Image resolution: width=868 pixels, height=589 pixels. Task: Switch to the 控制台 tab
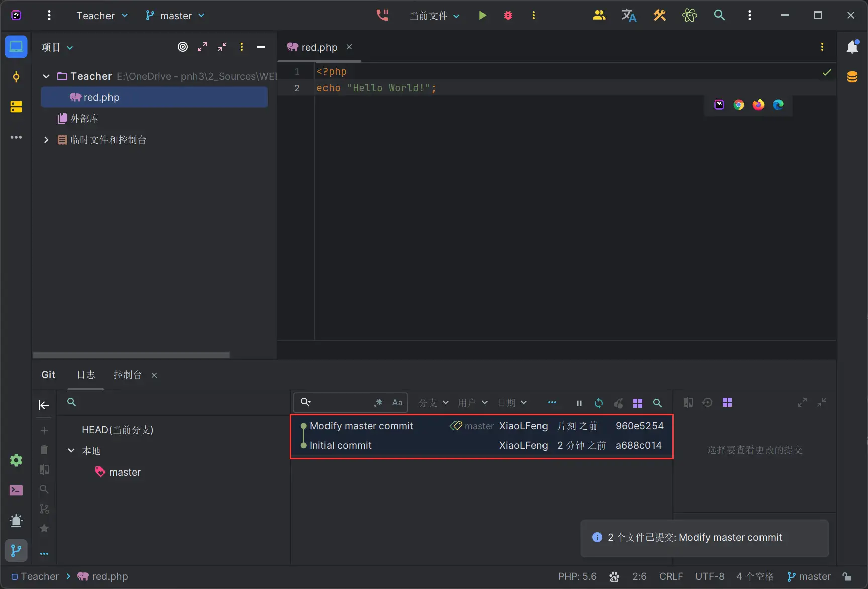[128, 375]
